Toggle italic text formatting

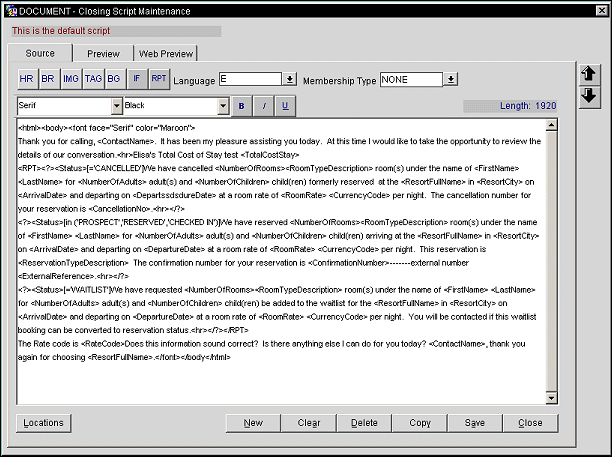264,105
